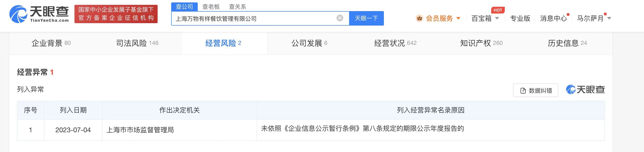The image size is (644, 152).
Task: Switch to the 查老板 search tab
Action: pos(211,7)
